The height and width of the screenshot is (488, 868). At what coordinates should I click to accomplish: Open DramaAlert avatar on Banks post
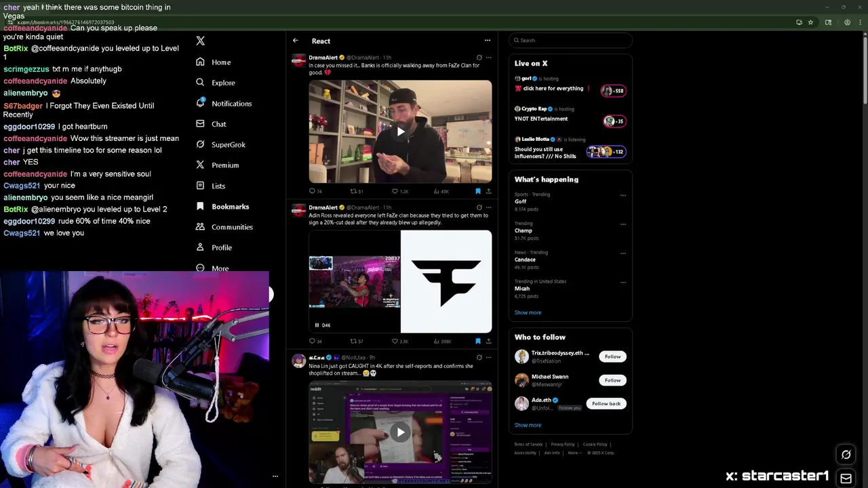coord(298,61)
